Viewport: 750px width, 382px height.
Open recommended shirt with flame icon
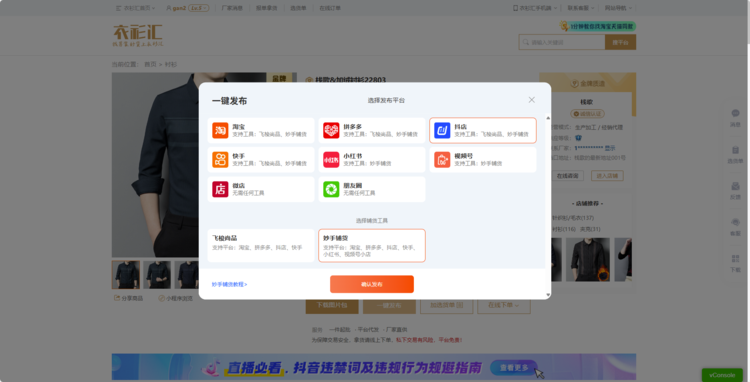coord(588,260)
